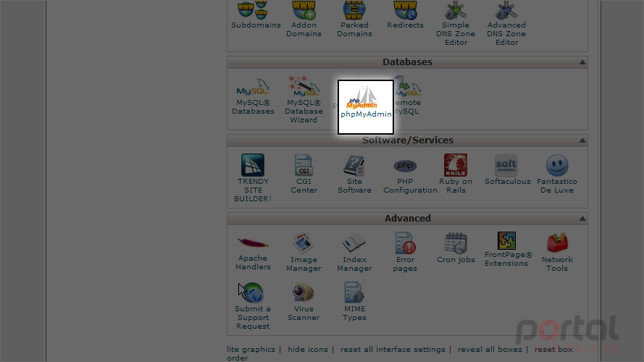Open Parked Domains
This screenshot has width=644, height=362.
[354, 20]
